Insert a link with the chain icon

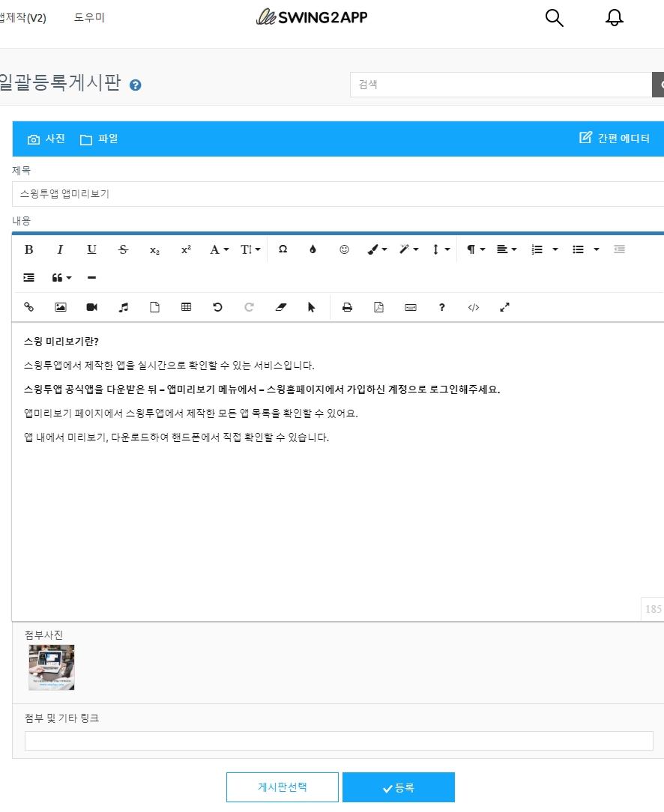coord(29,307)
